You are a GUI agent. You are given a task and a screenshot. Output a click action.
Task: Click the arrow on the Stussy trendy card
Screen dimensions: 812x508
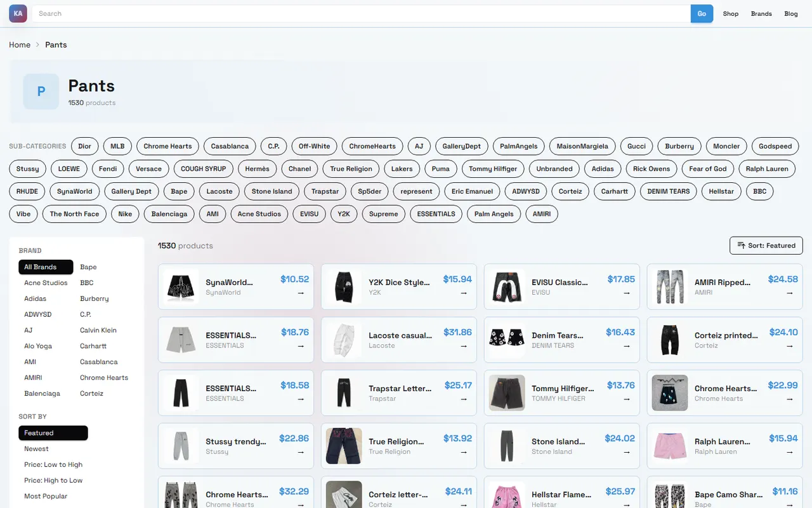[301, 452]
